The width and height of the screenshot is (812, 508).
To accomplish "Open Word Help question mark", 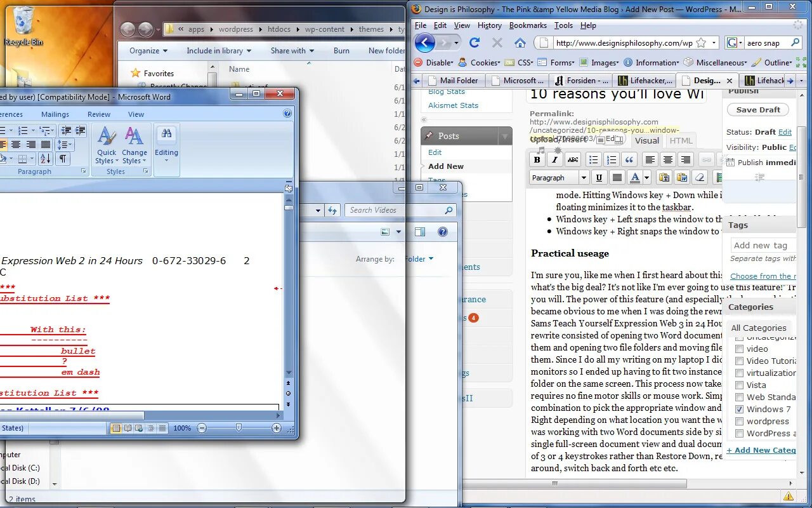I will [x=287, y=114].
